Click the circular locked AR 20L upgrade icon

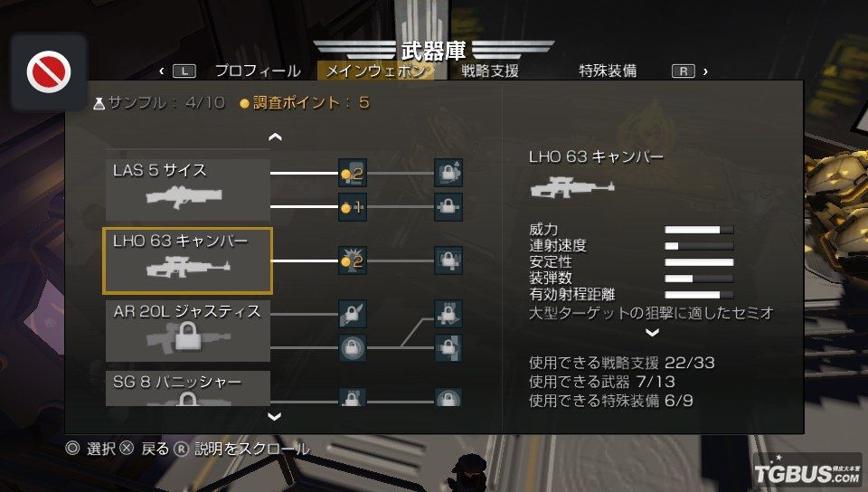pos(353,347)
